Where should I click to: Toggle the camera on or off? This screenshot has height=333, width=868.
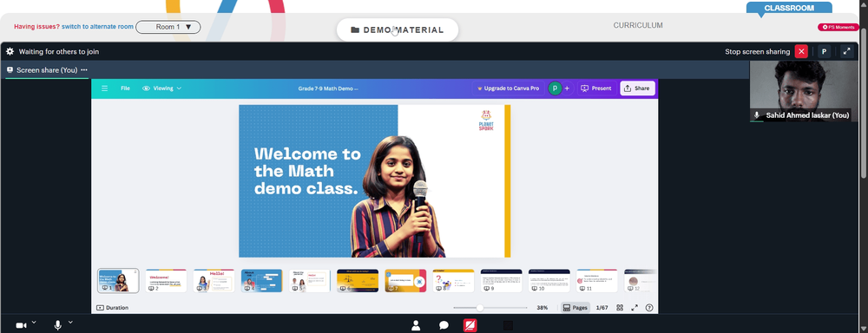[x=21, y=326]
